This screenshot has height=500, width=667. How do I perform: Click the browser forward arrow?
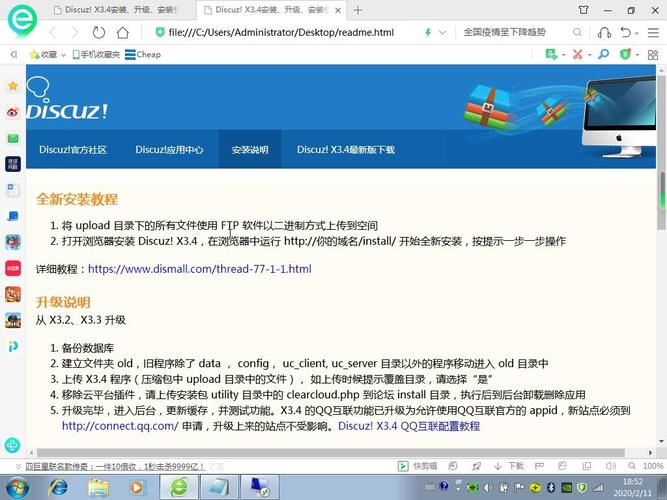coord(75,32)
